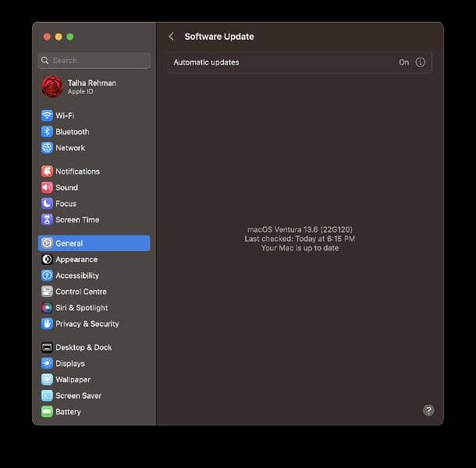The width and height of the screenshot is (476, 468).
Task: Open Notifications bell icon in sidebar
Action: pos(47,172)
